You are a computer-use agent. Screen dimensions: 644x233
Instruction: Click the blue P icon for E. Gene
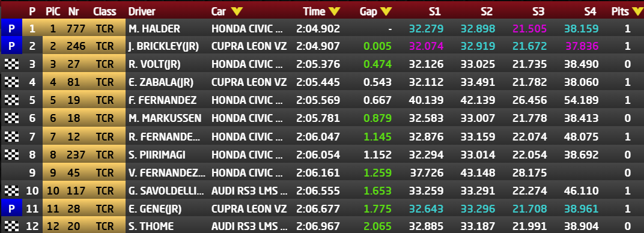[11, 209]
